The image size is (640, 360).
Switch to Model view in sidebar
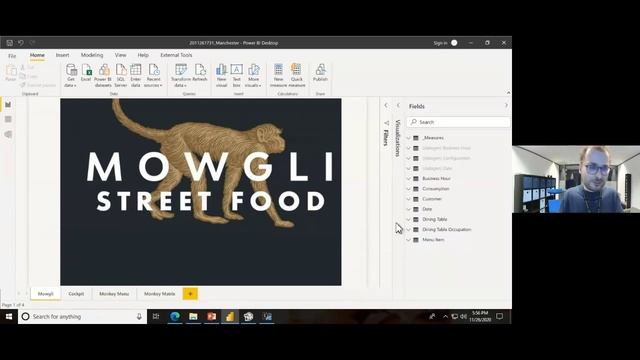coord(8,134)
